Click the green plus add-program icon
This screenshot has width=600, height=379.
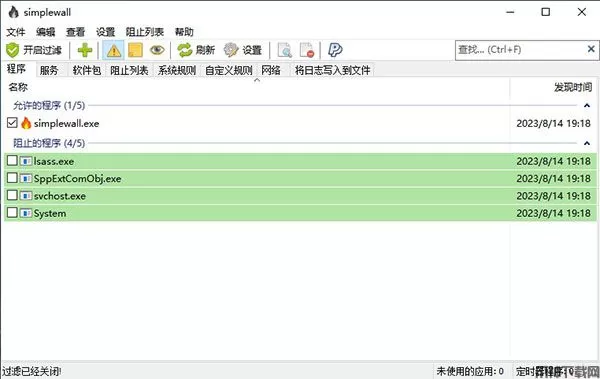pos(85,50)
